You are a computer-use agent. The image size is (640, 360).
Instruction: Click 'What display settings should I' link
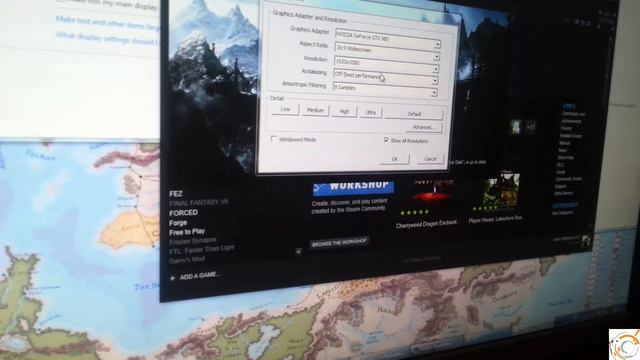coord(107,38)
